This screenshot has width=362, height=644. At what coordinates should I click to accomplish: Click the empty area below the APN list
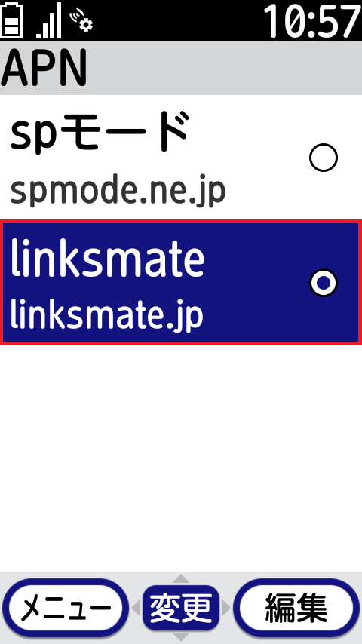click(x=181, y=458)
